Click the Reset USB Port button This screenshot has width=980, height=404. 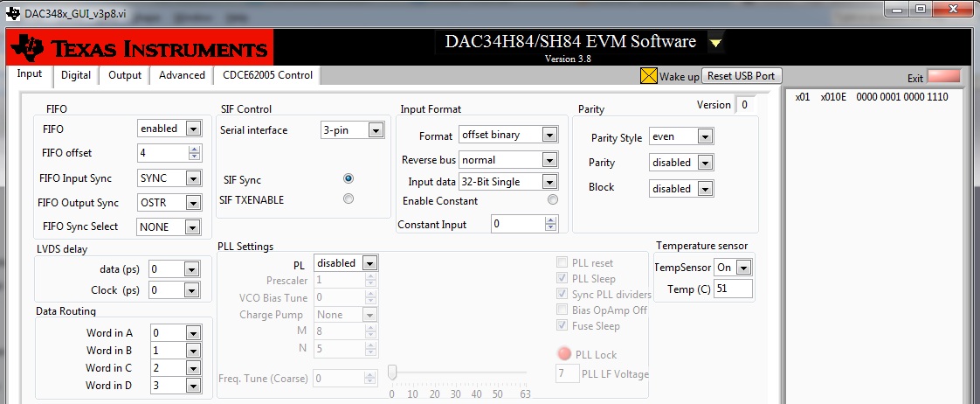point(742,76)
